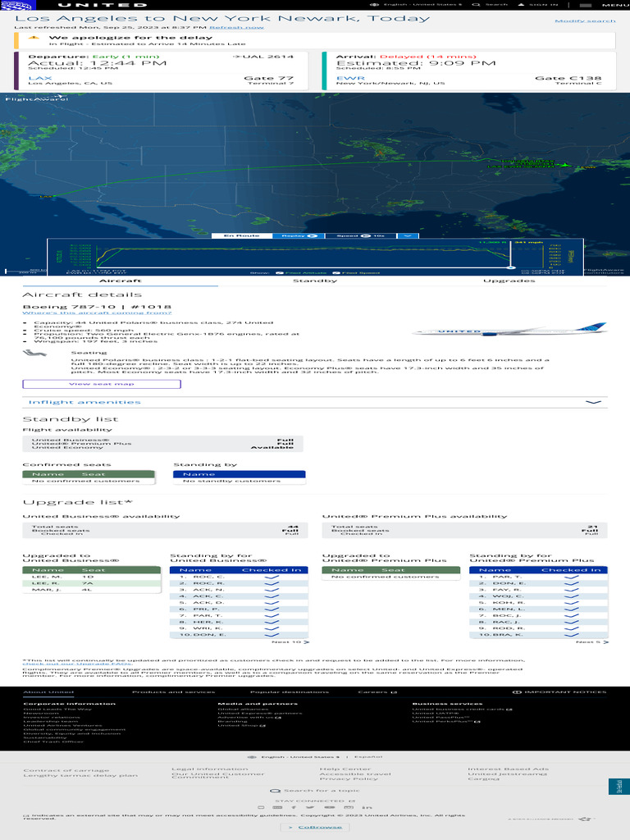Click the checkmark beside PAR, T. Premium Plus row

[x=571, y=577]
